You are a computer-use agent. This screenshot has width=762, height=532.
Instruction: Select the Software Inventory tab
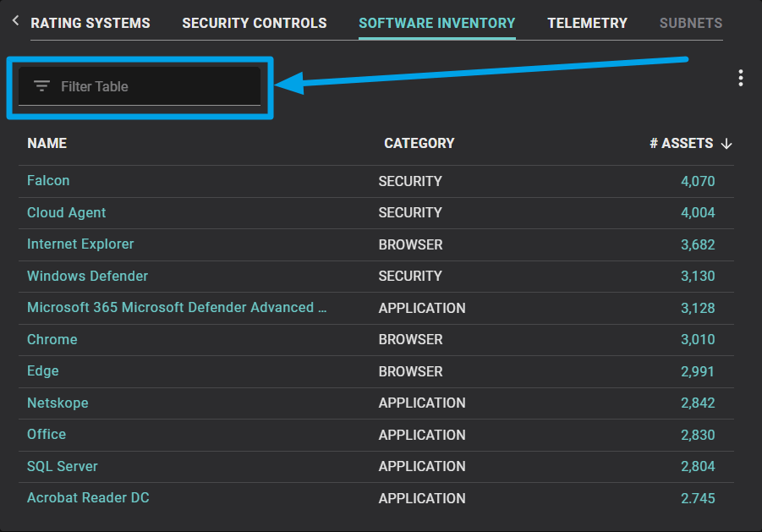click(436, 23)
